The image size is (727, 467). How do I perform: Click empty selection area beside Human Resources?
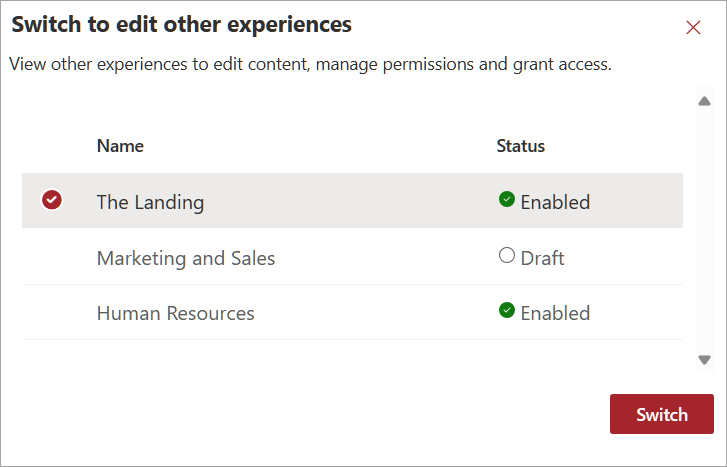click(x=52, y=313)
